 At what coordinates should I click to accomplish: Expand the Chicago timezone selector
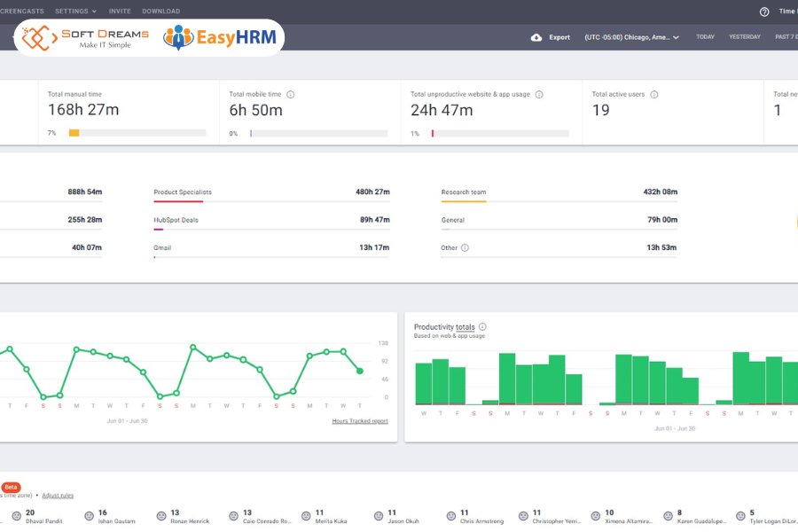[x=631, y=37]
